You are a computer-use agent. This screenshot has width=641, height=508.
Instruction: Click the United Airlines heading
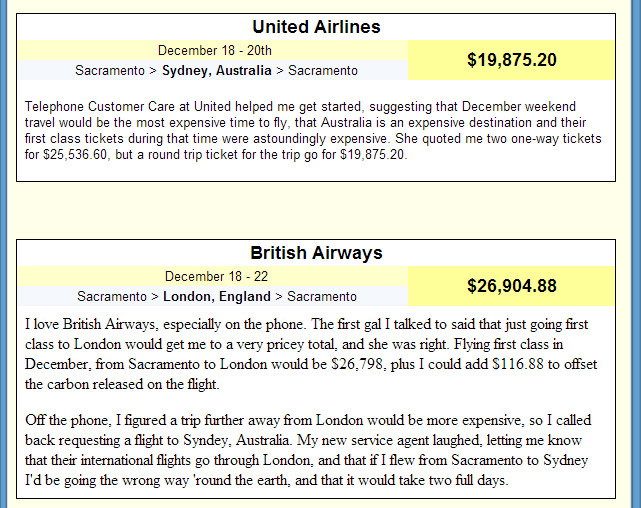click(x=316, y=27)
